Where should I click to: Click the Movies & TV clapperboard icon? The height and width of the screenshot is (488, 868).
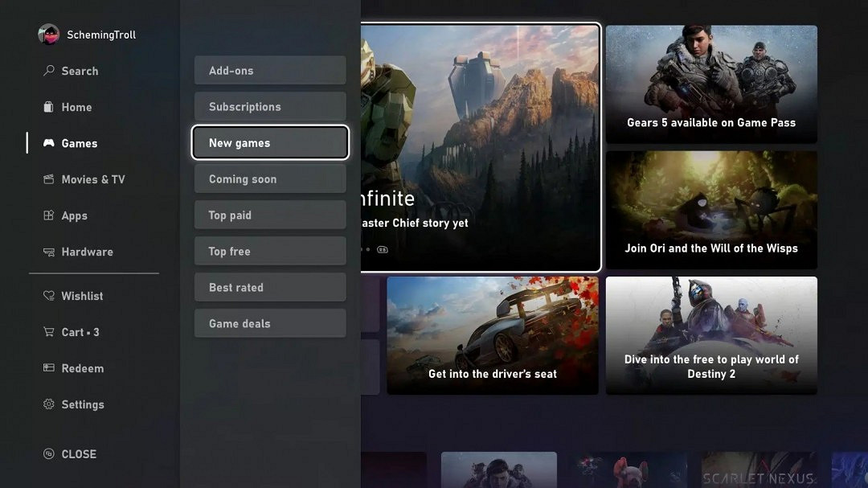click(x=49, y=179)
